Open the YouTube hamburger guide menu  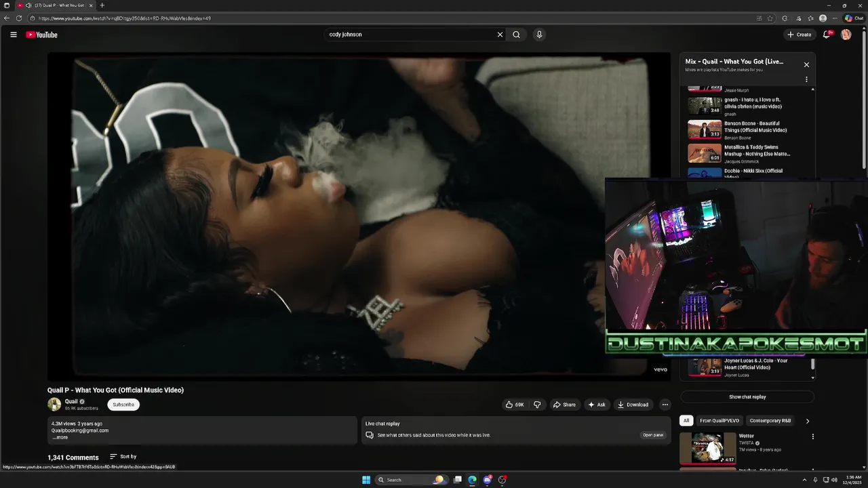(13, 35)
